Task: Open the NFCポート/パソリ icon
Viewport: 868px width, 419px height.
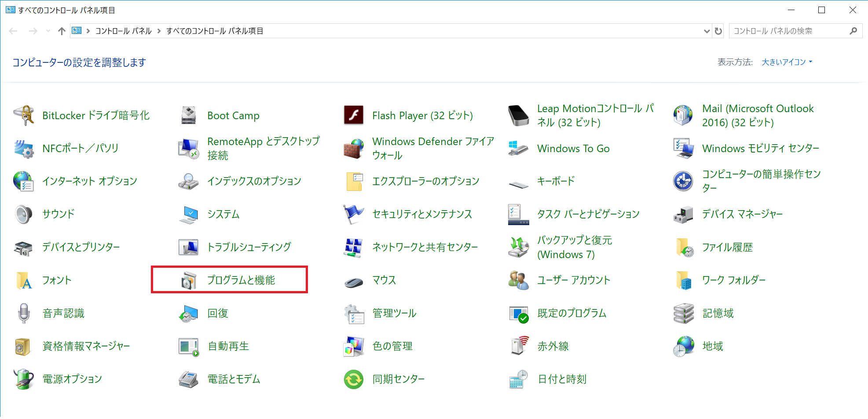Action: [24, 149]
